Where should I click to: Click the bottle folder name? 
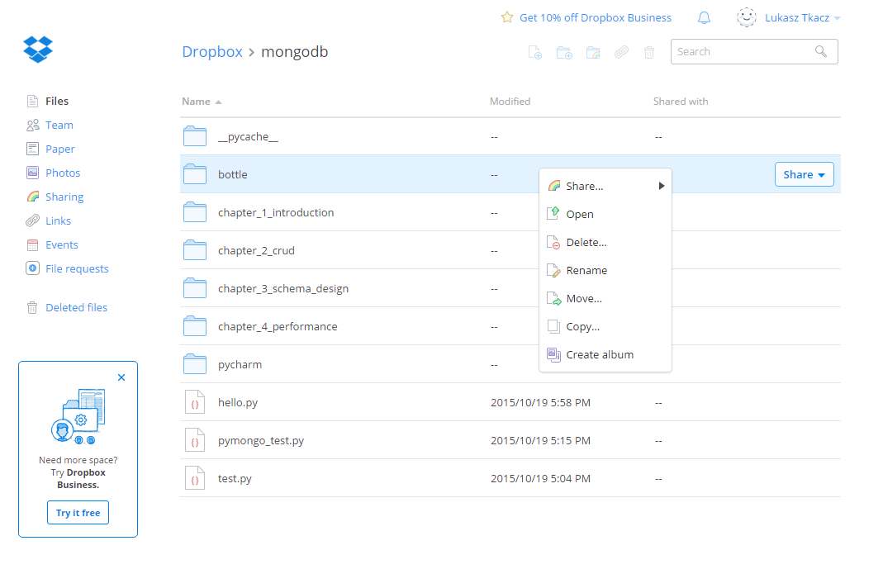[233, 174]
